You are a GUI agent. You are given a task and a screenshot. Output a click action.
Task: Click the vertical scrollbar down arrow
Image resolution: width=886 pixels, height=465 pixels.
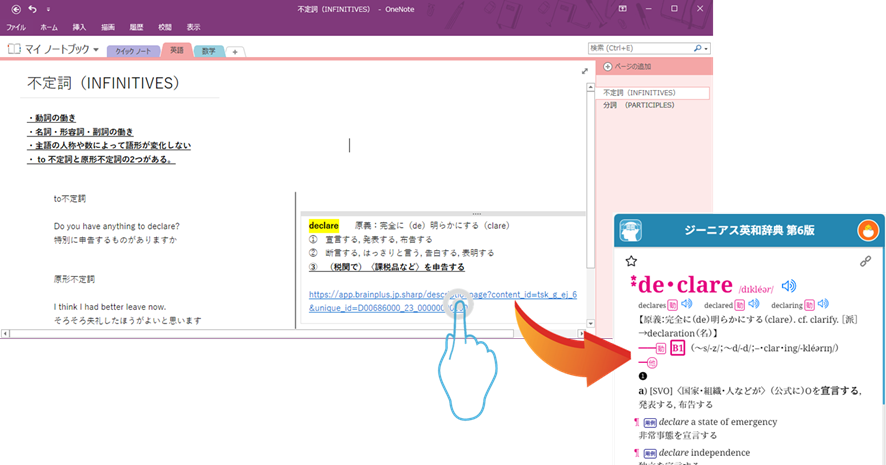coord(590,324)
